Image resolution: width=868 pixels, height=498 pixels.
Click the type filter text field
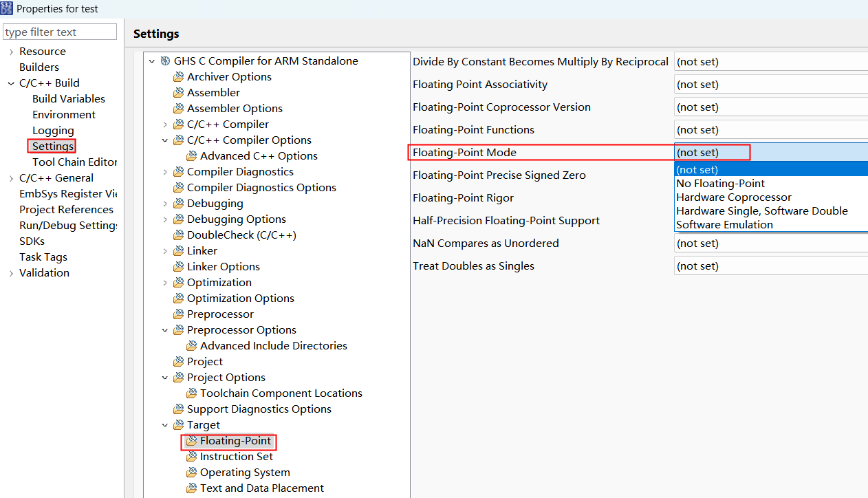point(60,32)
